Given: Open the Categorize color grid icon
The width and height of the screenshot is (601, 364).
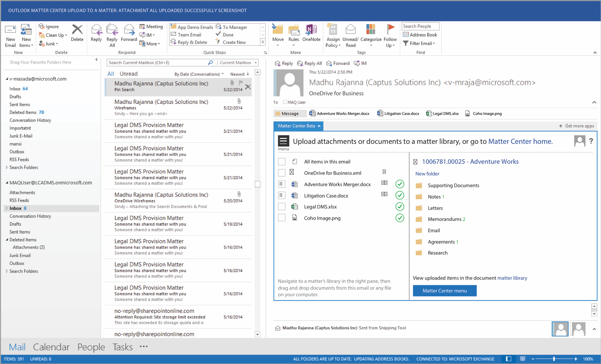Looking at the screenshot, I should pos(371,30).
